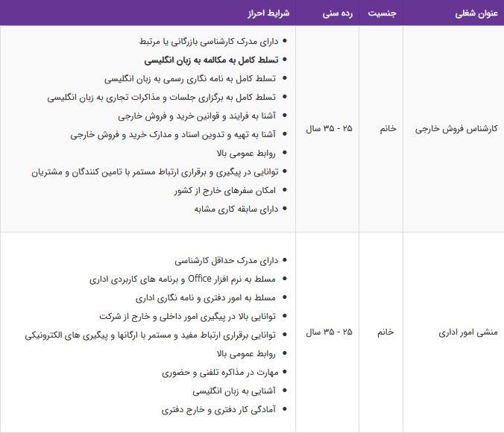Viewport: 504px width, 433px height.
Task: Click the 'رده سنی' column header
Action: coord(338,13)
